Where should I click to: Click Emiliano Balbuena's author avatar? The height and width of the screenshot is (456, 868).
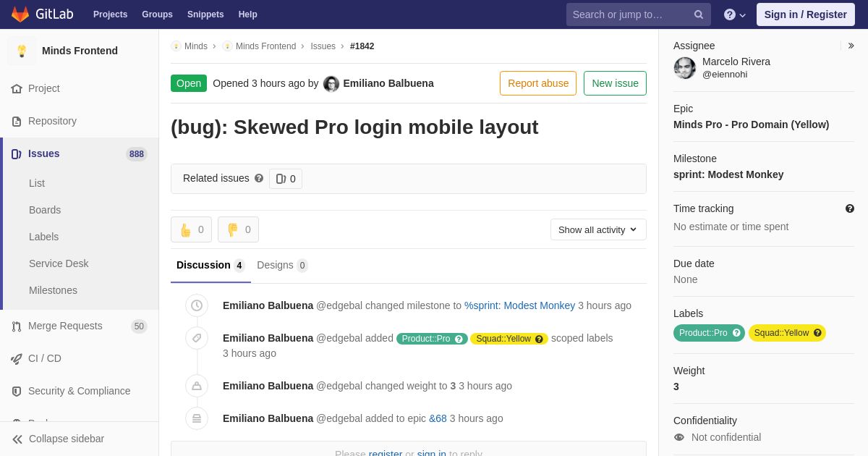tap(331, 84)
